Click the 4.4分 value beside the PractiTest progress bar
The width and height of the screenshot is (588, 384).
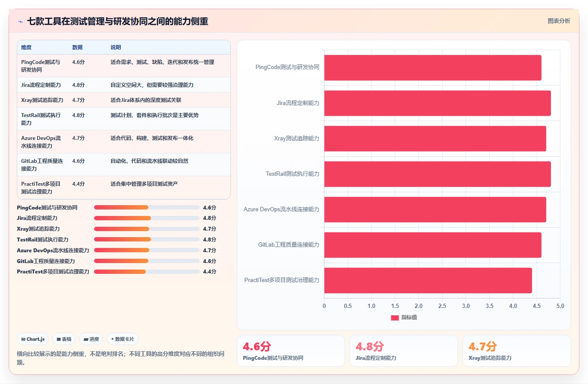pyautogui.click(x=210, y=272)
